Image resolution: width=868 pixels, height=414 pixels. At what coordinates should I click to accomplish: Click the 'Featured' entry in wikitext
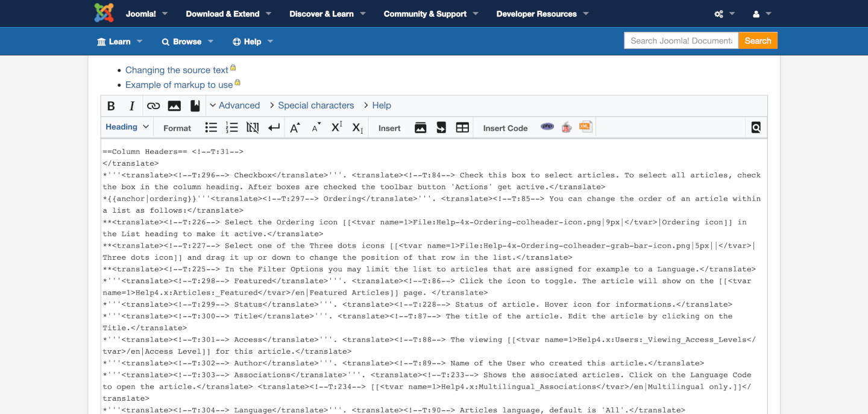[253, 281]
